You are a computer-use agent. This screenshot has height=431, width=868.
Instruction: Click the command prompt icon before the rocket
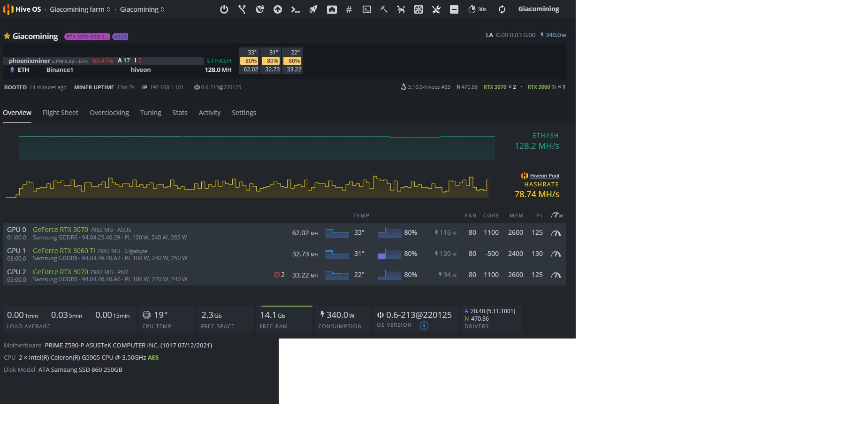[296, 9]
